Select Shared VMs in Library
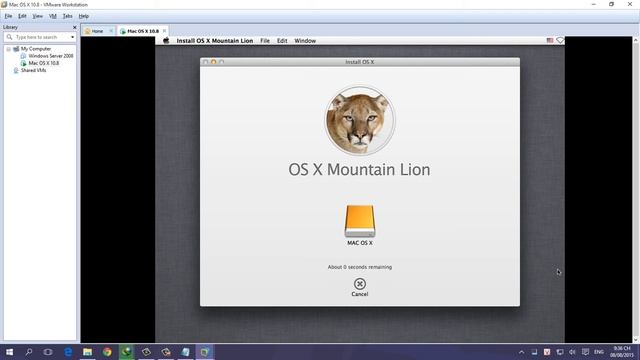This screenshot has width=640, height=360. coord(33,70)
